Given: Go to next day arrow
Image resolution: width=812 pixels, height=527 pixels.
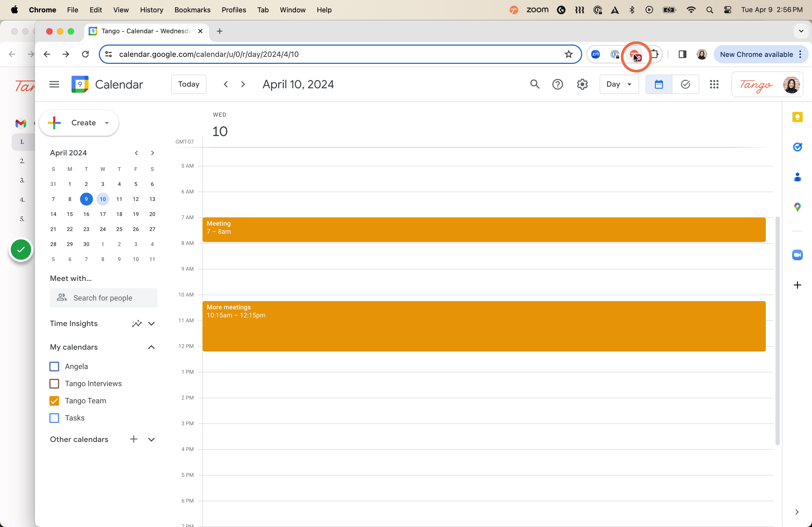Looking at the screenshot, I should pyautogui.click(x=243, y=84).
